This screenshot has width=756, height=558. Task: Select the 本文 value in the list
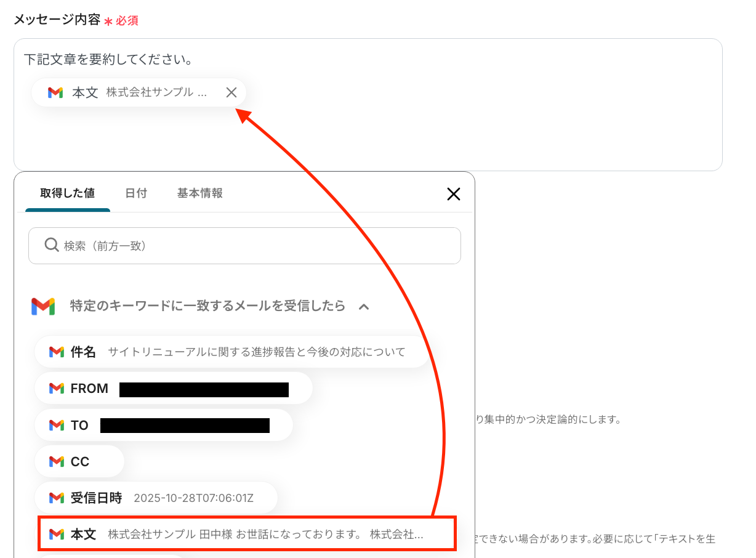pyautogui.click(x=246, y=534)
